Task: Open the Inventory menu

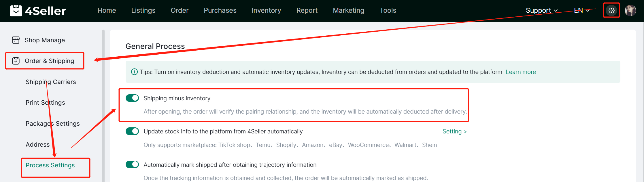Action: coord(266,11)
